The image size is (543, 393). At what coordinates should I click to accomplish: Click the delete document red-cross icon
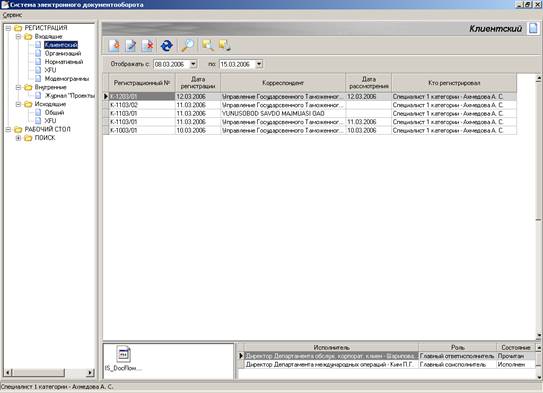click(148, 45)
